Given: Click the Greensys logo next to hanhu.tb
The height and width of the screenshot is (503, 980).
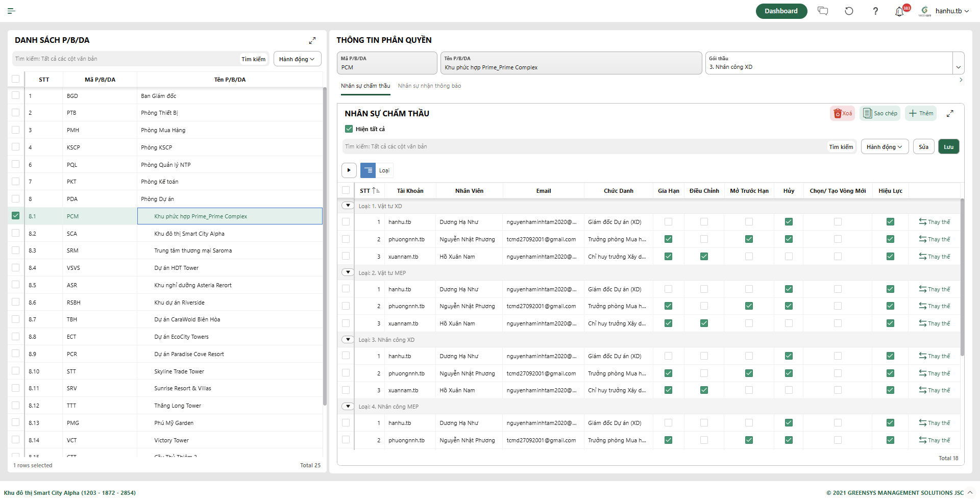Looking at the screenshot, I should pos(925,11).
